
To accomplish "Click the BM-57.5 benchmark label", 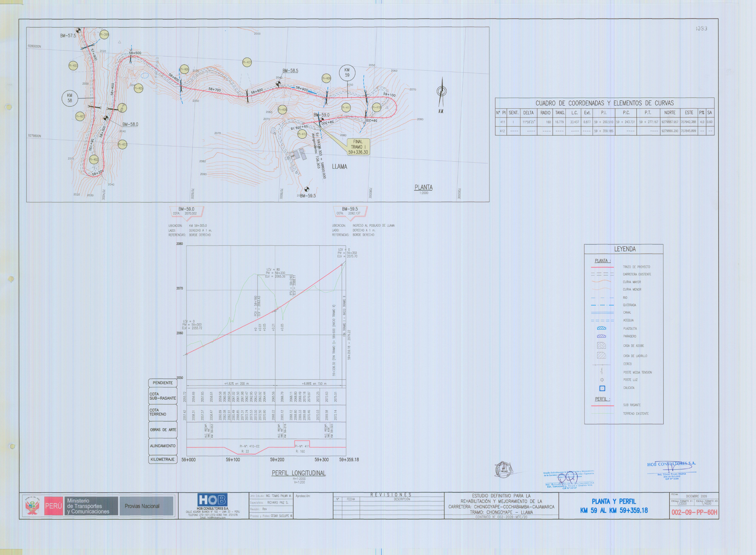I will pyautogui.click(x=68, y=36).
